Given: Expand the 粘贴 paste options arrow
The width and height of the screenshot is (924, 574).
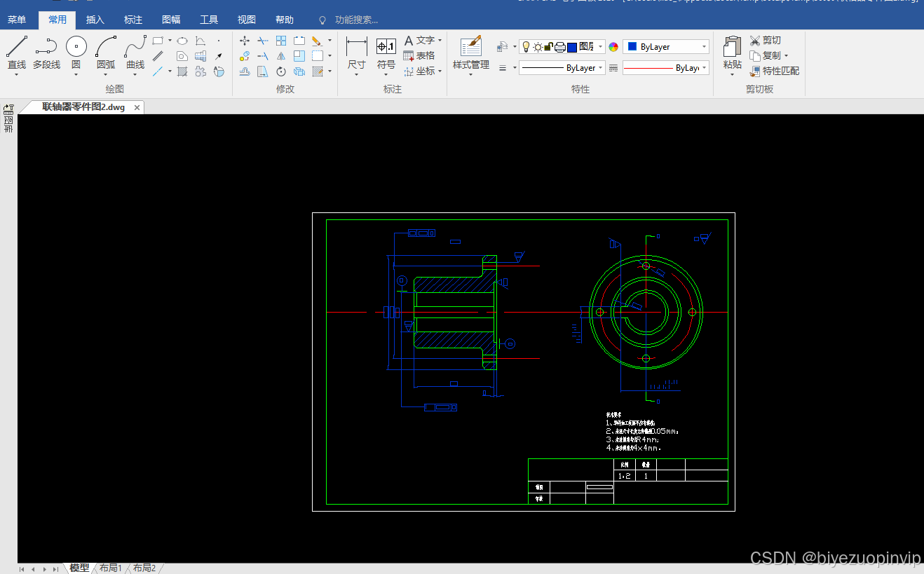Looking at the screenshot, I should tap(733, 74).
